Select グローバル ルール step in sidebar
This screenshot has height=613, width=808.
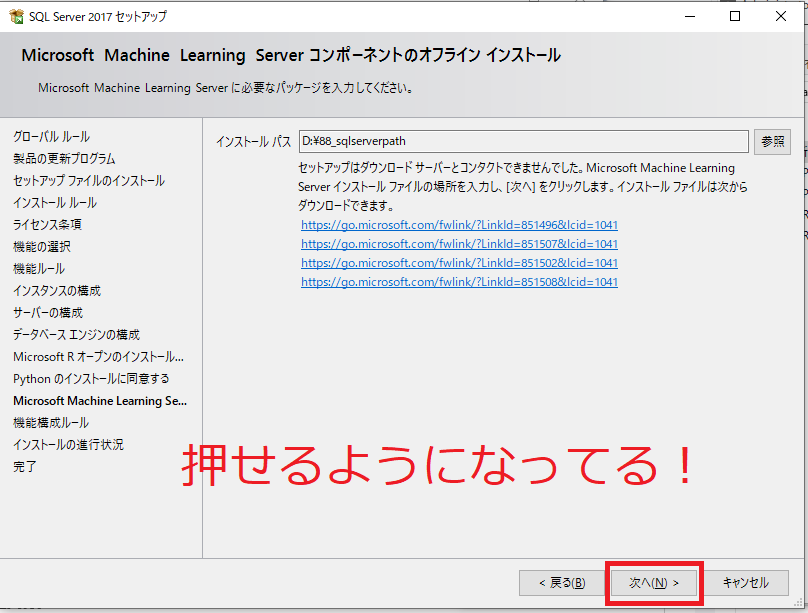tap(52, 137)
